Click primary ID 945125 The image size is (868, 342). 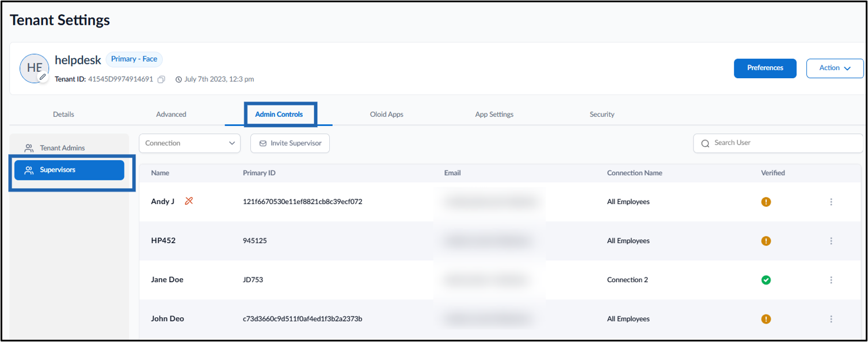pos(255,241)
